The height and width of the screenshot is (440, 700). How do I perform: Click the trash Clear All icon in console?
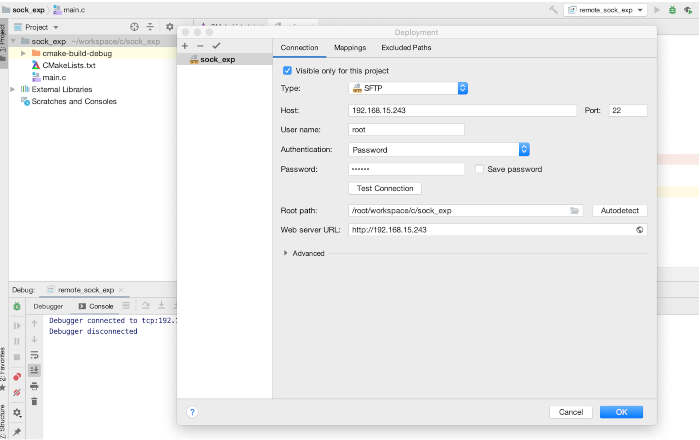coord(34,402)
